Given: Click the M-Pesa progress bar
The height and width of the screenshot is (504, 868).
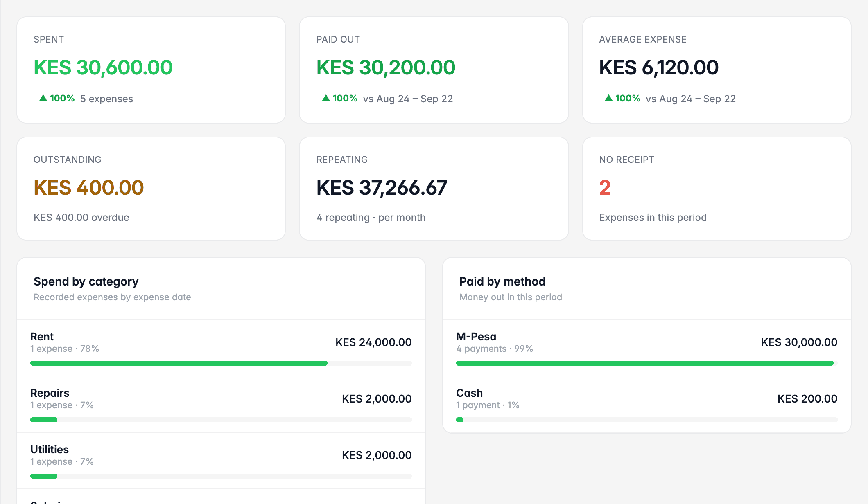Looking at the screenshot, I should (x=647, y=363).
